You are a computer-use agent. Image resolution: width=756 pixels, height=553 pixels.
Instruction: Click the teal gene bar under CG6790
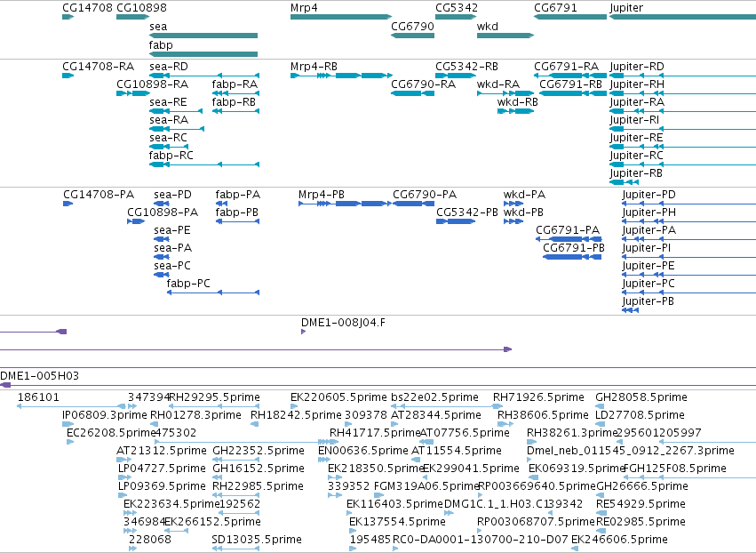click(413, 36)
